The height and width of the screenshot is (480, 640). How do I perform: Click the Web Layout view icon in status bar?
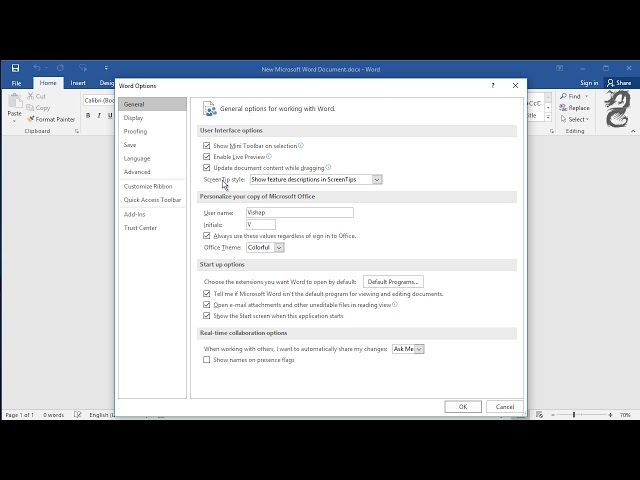coord(539,415)
